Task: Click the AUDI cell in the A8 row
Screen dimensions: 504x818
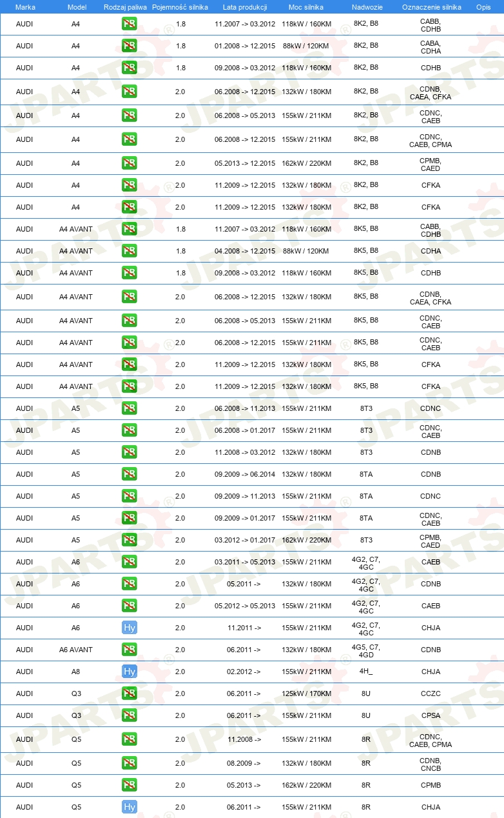Action: pyautogui.click(x=24, y=672)
